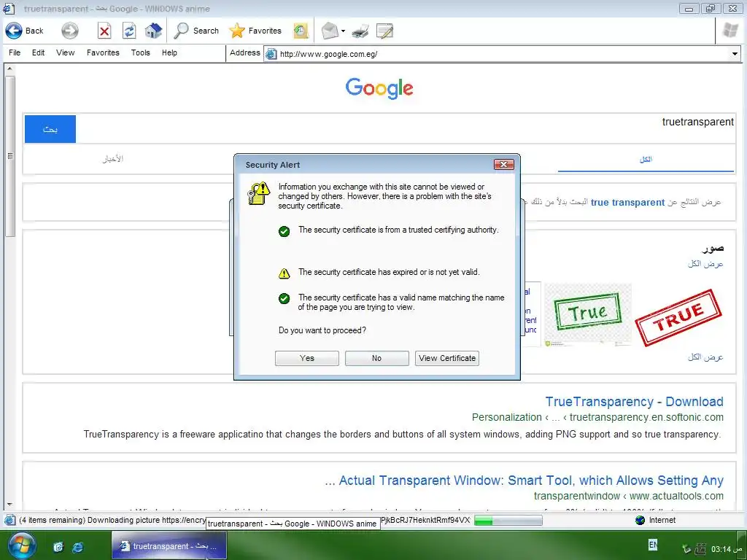
Task: Click the 'true transparent' suggestion link
Action: [627, 203]
